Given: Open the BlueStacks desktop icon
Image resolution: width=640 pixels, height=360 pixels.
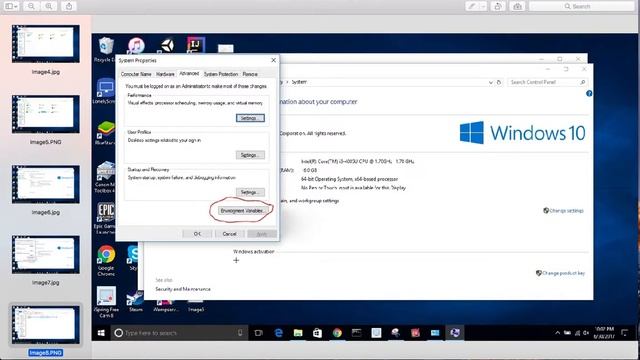Looking at the screenshot, I should pos(105,133).
